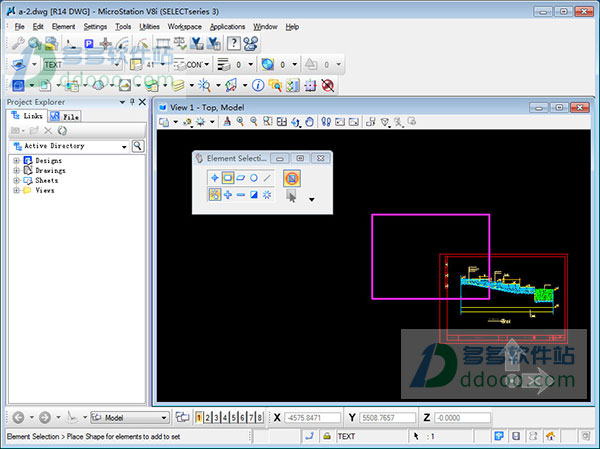This screenshot has height=449, width=600.
Task: Toggle view 2 button in view group bar
Action: pyautogui.click(x=207, y=417)
